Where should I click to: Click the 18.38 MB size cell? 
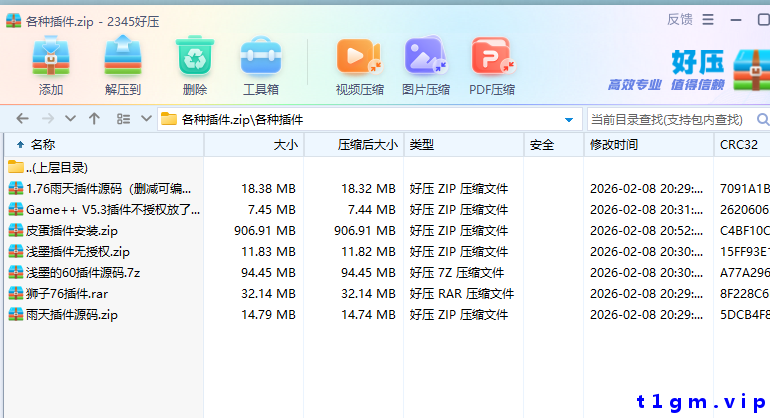pyautogui.click(x=268, y=189)
